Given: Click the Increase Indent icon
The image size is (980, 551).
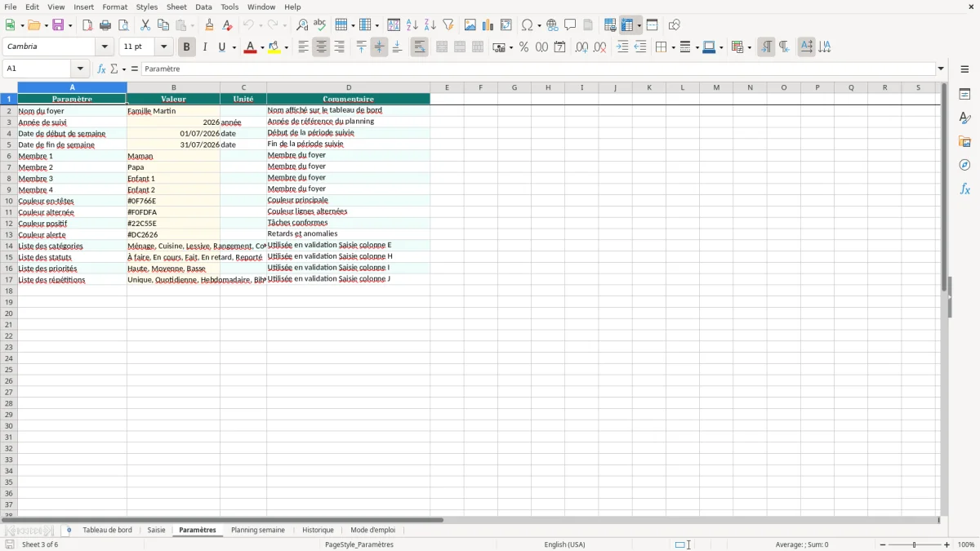Looking at the screenshot, I should click(x=622, y=47).
